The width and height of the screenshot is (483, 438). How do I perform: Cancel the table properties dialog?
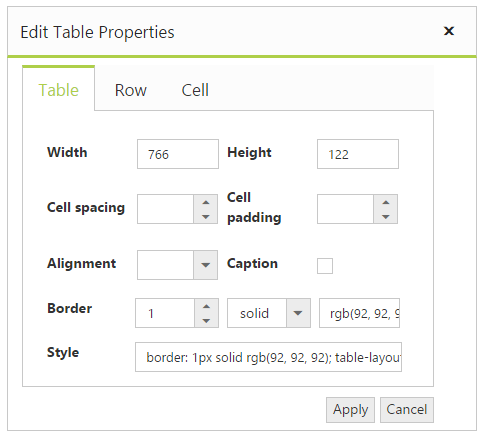click(407, 410)
